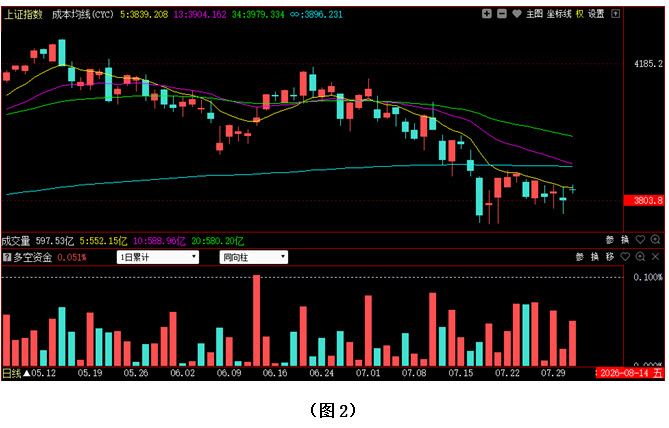This screenshot has height=428, width=669.
Task: Open the 同向柱 dropdown
Action: tap(253, 257)
